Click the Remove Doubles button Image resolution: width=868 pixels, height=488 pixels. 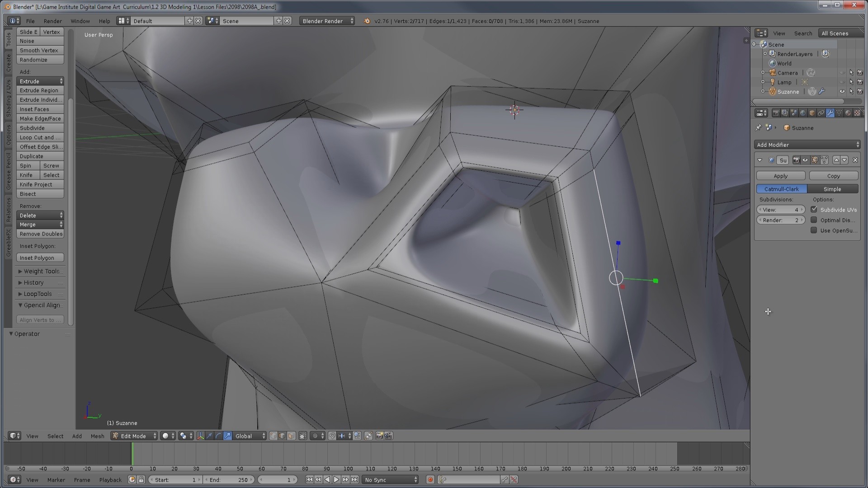[x=40, y=234]
